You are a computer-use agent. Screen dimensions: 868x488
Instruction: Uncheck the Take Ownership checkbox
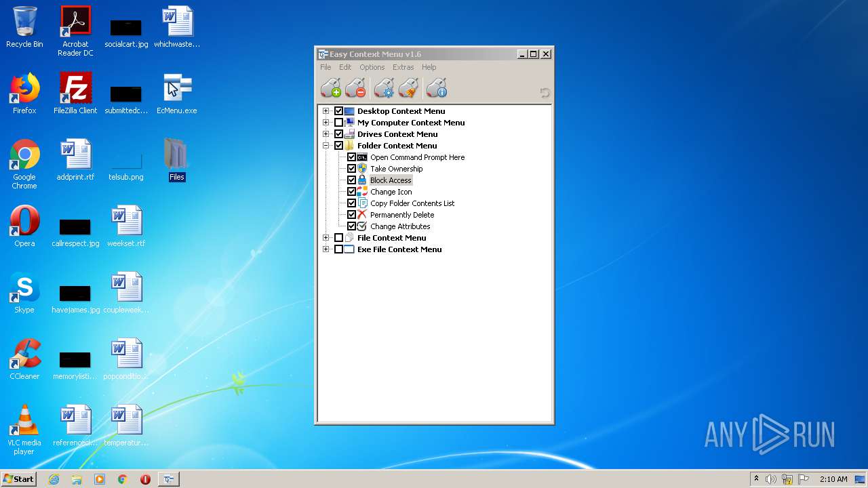click(352, 169)
